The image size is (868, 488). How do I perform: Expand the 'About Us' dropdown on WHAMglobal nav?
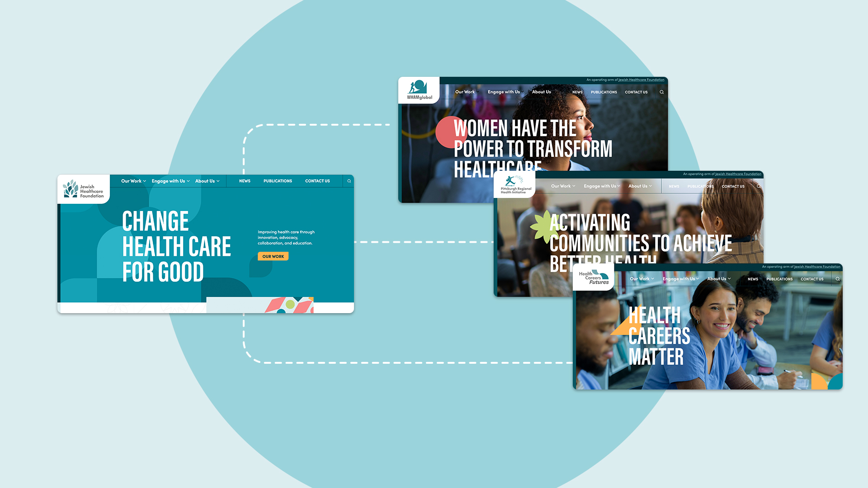pos(541,92)
